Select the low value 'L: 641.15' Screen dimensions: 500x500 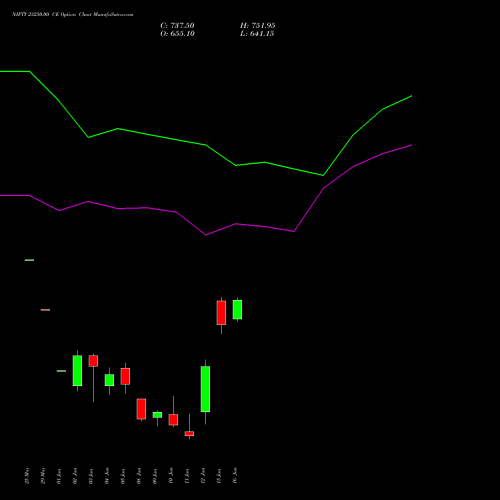[257, 34]
